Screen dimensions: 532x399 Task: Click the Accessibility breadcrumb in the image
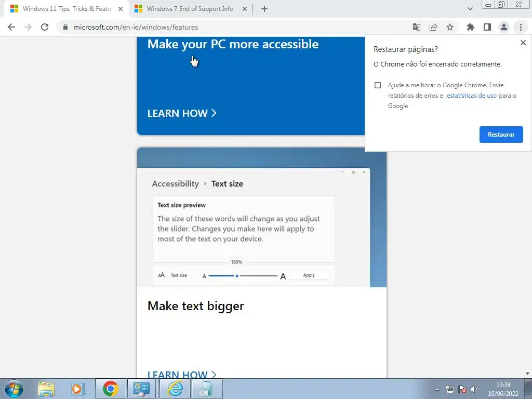tap(176, 183)
